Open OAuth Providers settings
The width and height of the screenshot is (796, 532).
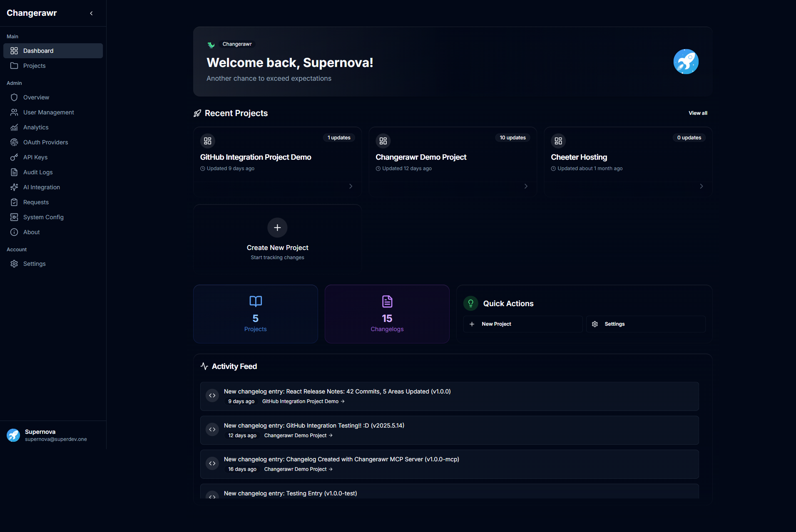click(53, 142)
